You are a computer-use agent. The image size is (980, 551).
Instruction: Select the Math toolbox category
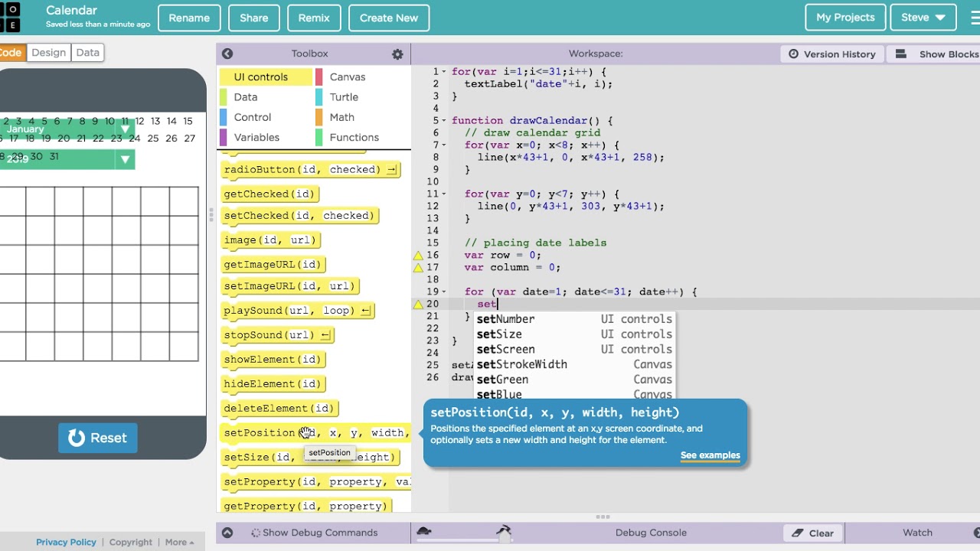362,117
